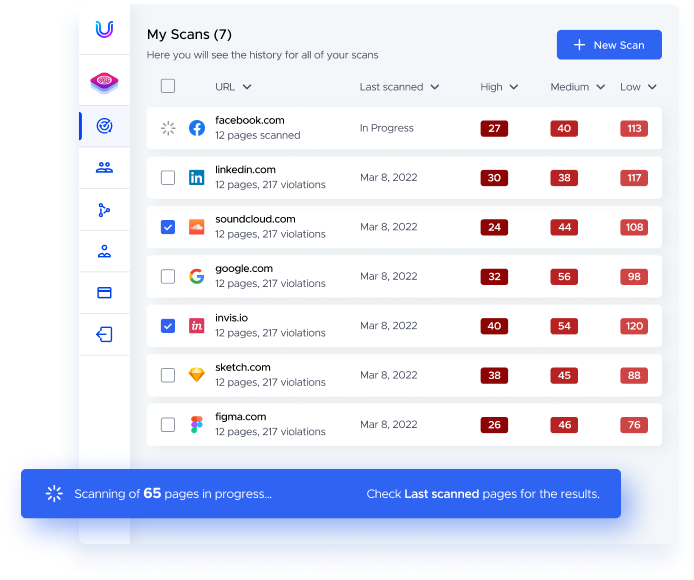The width and height of the screenshot is (694, 580).
Task: Check the figma.com row checkbox
Action: tap(168, 425)
